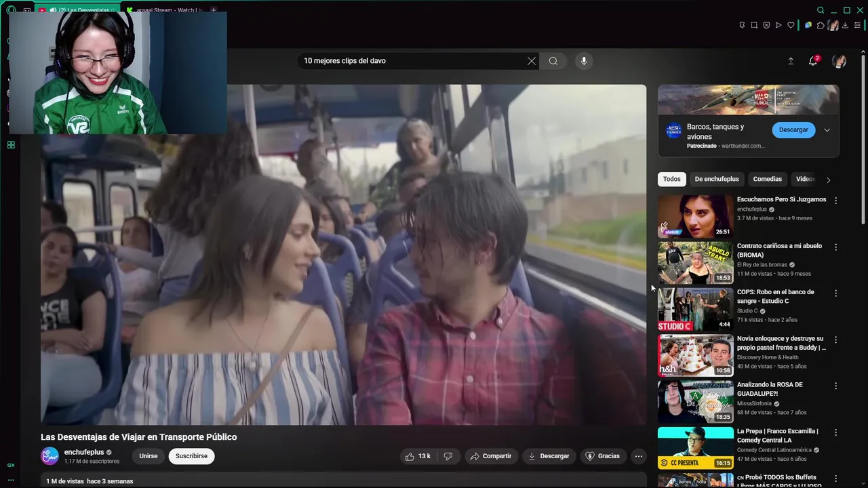Open options for La Prepa Franco Escamilla
Screen dimensions: 868x488
click(835, 432)
